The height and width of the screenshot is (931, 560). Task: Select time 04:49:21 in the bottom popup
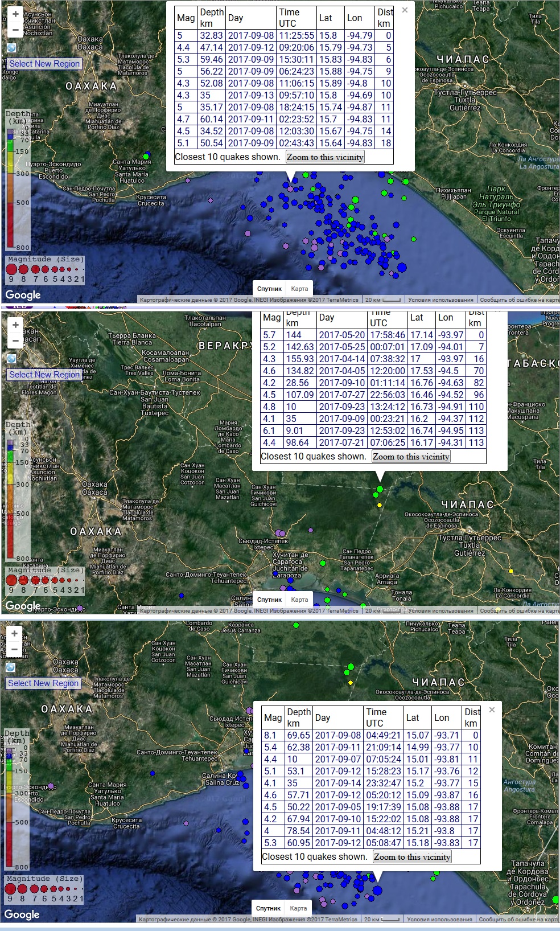pyautogui.click(x=384, y=735)
